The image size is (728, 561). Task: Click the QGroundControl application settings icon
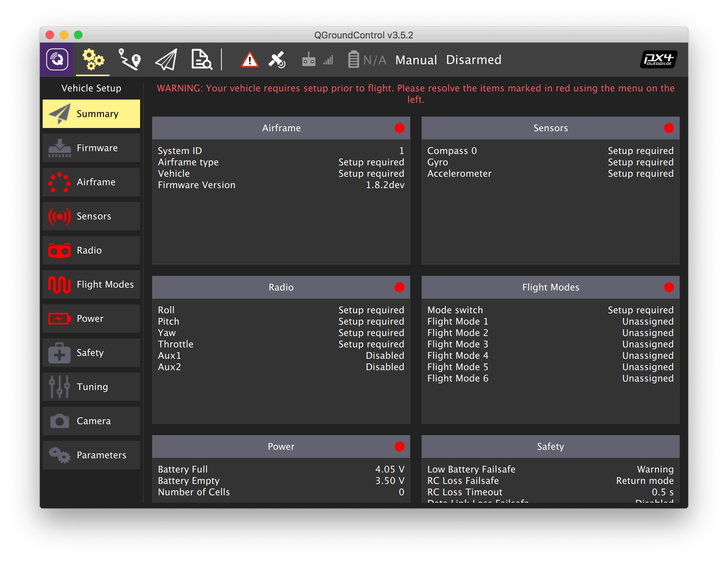(x=57, y=59)
